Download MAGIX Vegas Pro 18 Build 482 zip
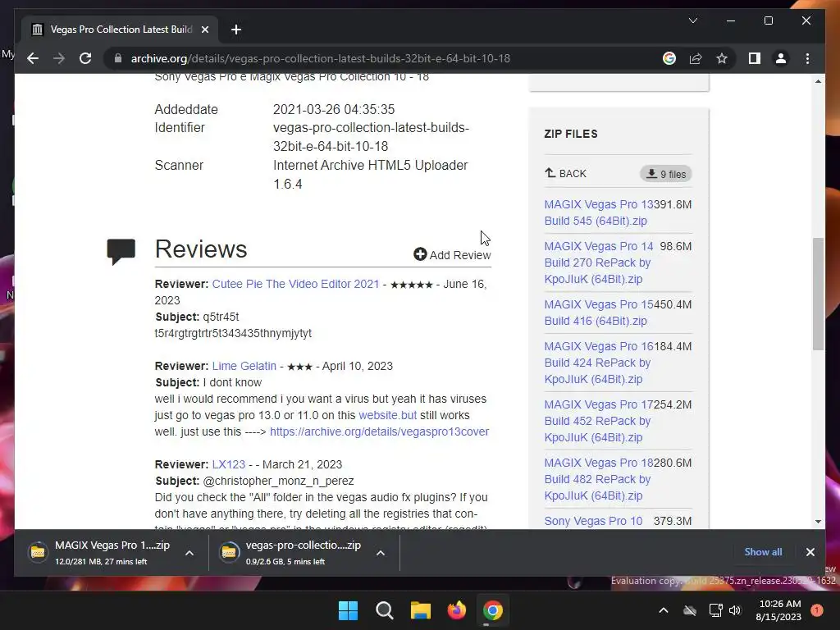 598,479
